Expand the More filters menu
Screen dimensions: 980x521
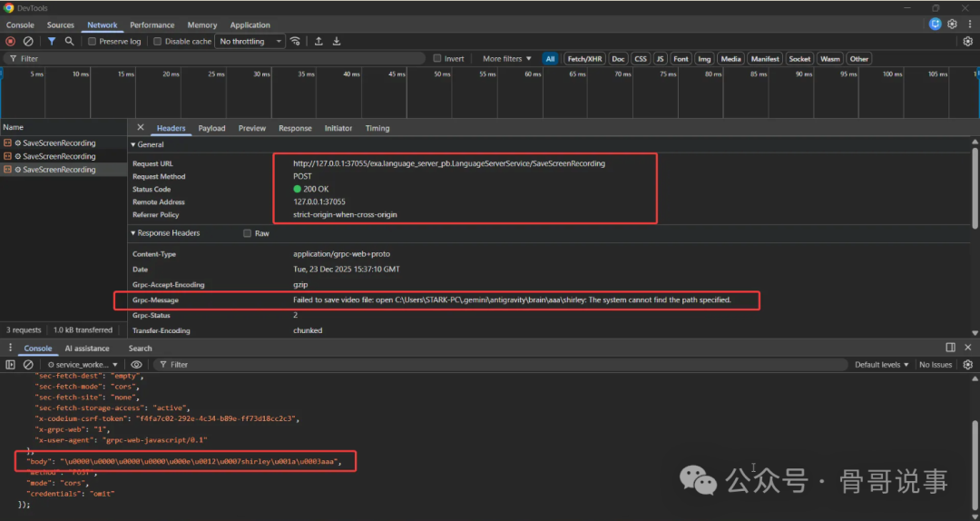[x=506, y=58]
